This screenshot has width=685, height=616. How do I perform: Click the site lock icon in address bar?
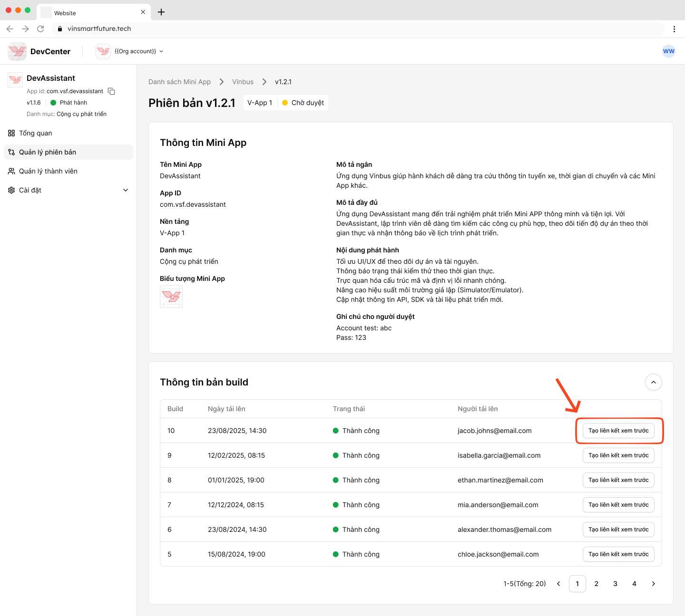point(60,29)
